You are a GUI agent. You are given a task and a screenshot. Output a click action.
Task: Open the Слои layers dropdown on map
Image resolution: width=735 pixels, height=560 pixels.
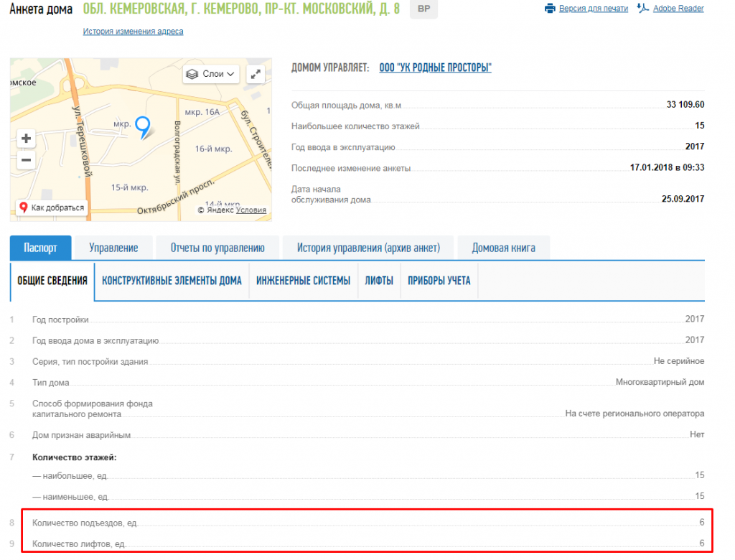[x=210, y=74]
